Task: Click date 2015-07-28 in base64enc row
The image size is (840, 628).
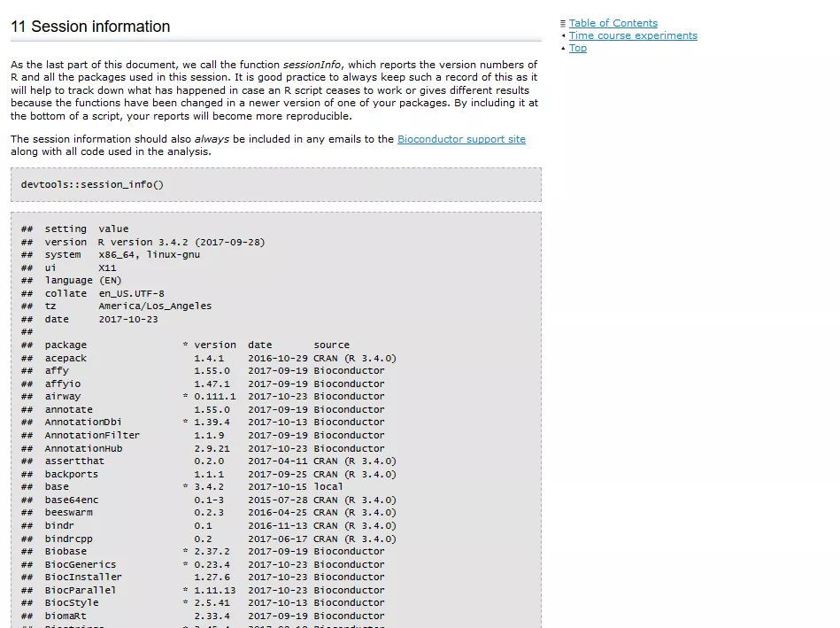Action: coord(278,500)
